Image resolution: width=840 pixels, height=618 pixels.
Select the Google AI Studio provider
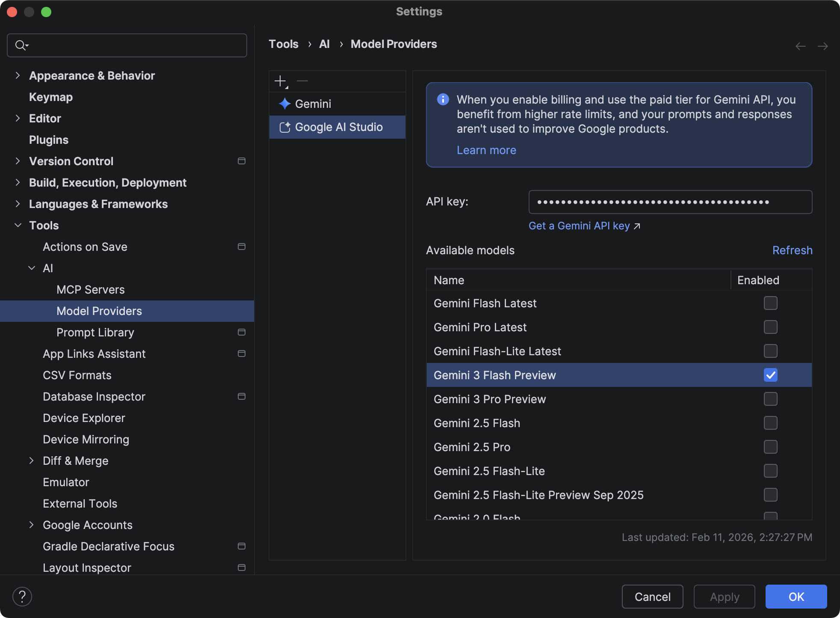pyautogui.click(x=338, y=127)
